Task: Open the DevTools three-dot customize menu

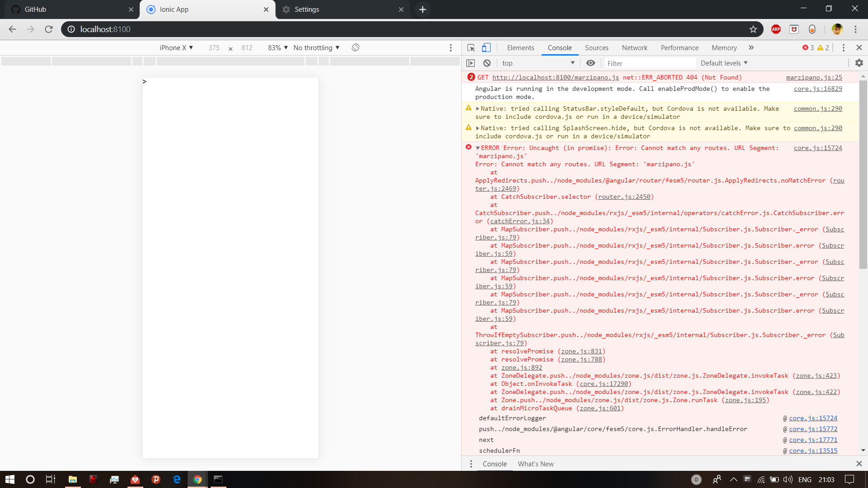Action: coord(843,47)
